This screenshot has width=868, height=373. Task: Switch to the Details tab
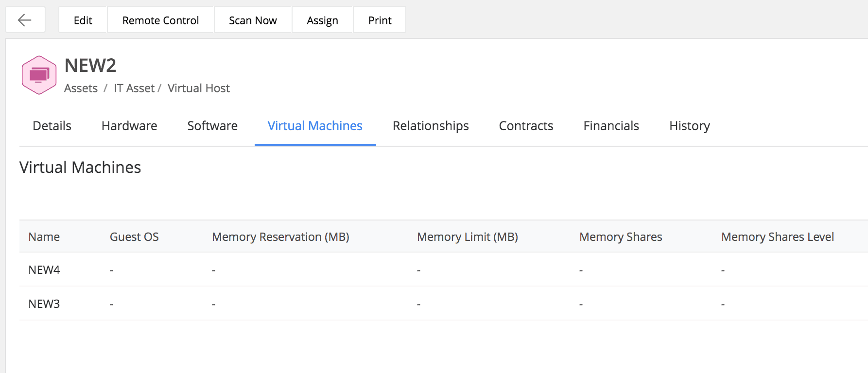click(52, 126)
